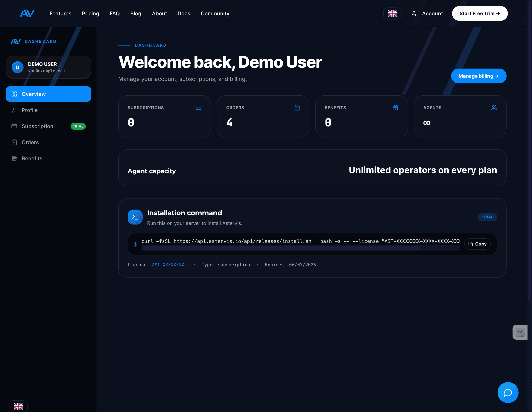Viewport: 532px width, 412px height.
Task: Click the dollar prompt symbol in command box
Action: pos(135,244)
